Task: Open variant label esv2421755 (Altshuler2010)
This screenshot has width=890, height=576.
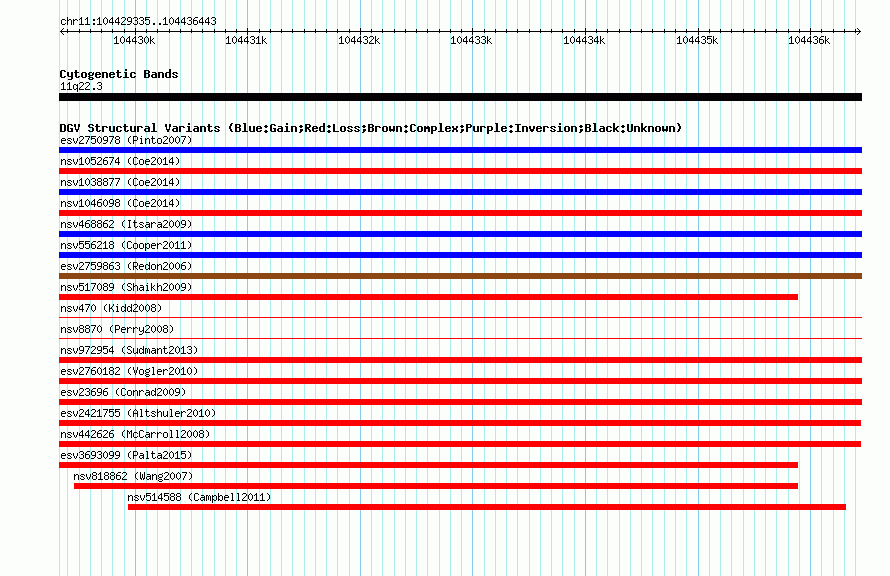Action: 138,413
